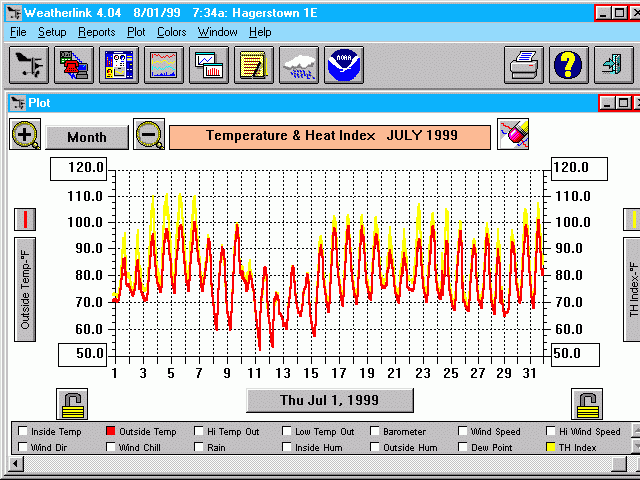The height and width of the screenshot is (480, 640).
Task: Open the bulletin display icon
Action: 119,65
